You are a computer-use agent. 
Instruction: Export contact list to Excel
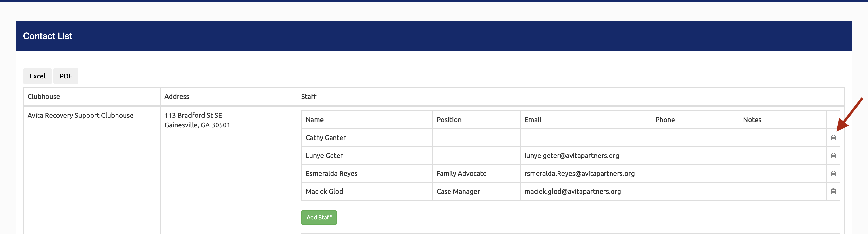click(37, 76)
